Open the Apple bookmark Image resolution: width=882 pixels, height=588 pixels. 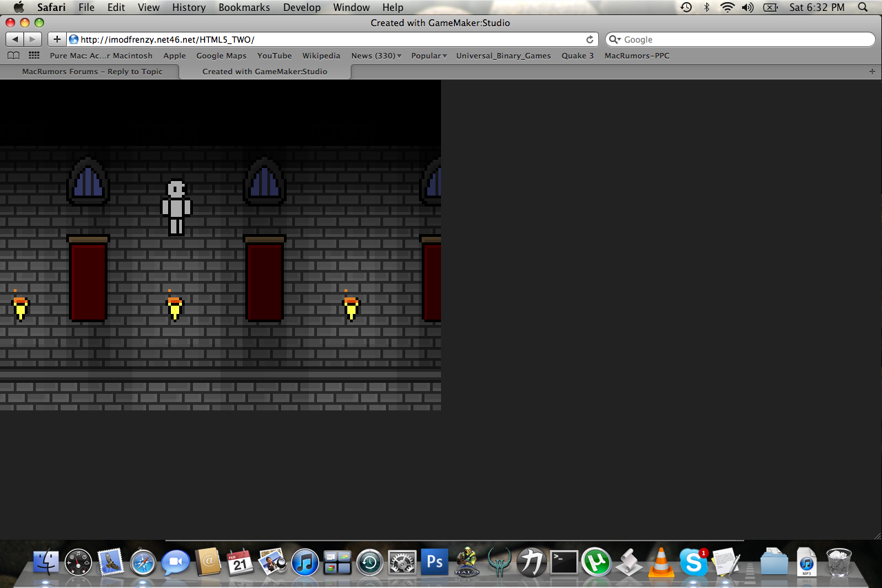(174, 56)
